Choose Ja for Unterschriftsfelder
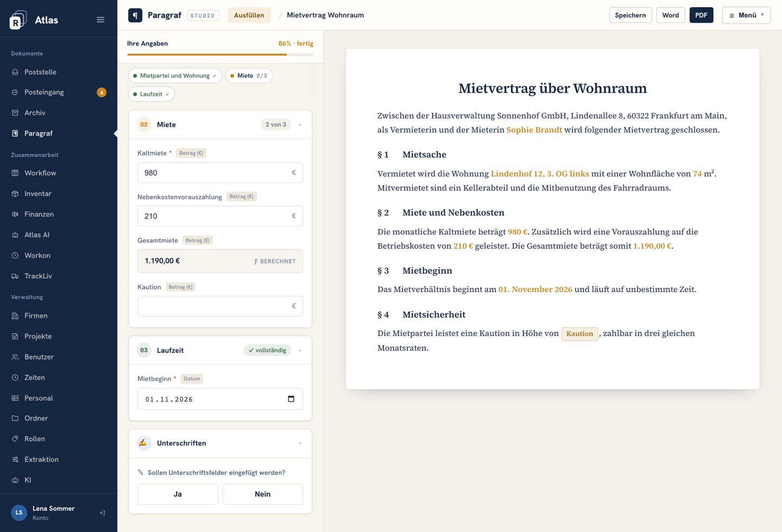 click(178, 494)
